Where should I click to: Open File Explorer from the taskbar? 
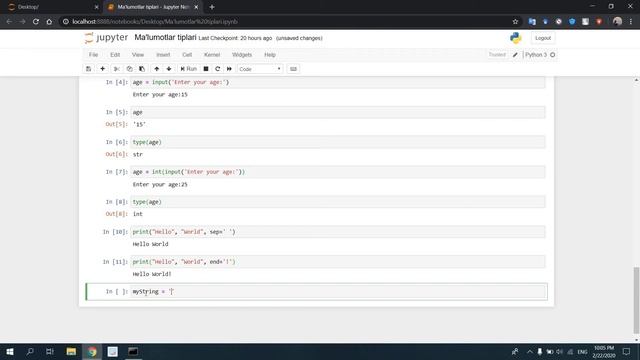click(x=71, y=351)
